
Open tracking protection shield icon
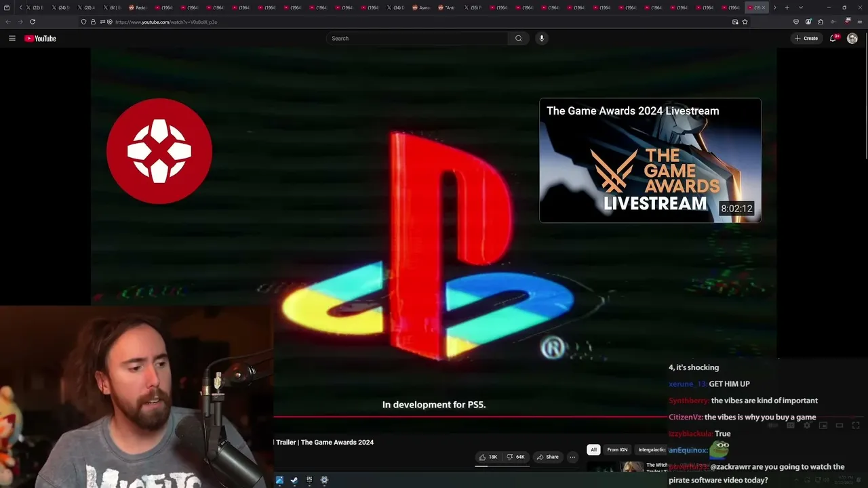tap(83, 22)
